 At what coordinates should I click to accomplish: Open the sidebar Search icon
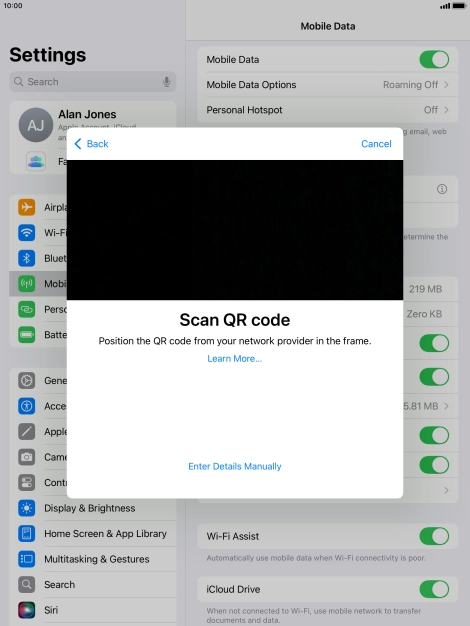tap(27, 584)
